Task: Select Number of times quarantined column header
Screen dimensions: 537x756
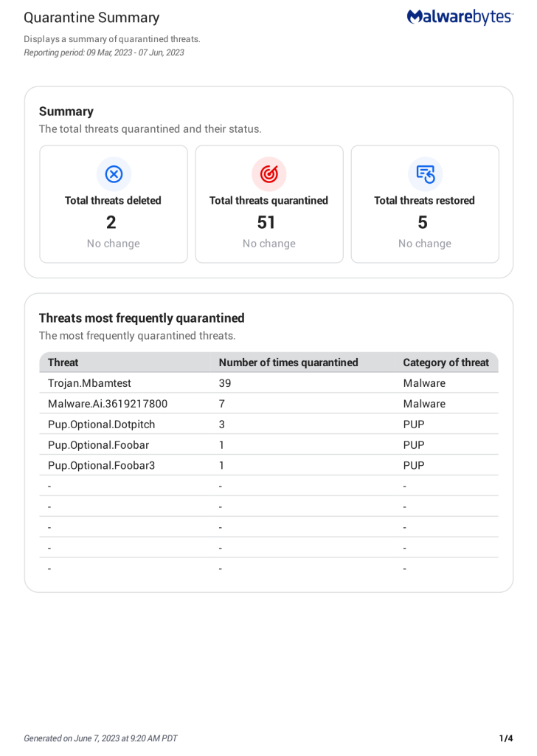Action: [x=288, y=362]
